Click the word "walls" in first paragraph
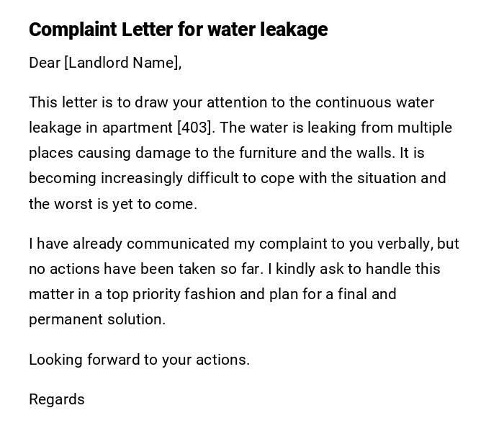The height and width of the screenshot is (444, 504). pyautogui.click(x=372, y=153)
